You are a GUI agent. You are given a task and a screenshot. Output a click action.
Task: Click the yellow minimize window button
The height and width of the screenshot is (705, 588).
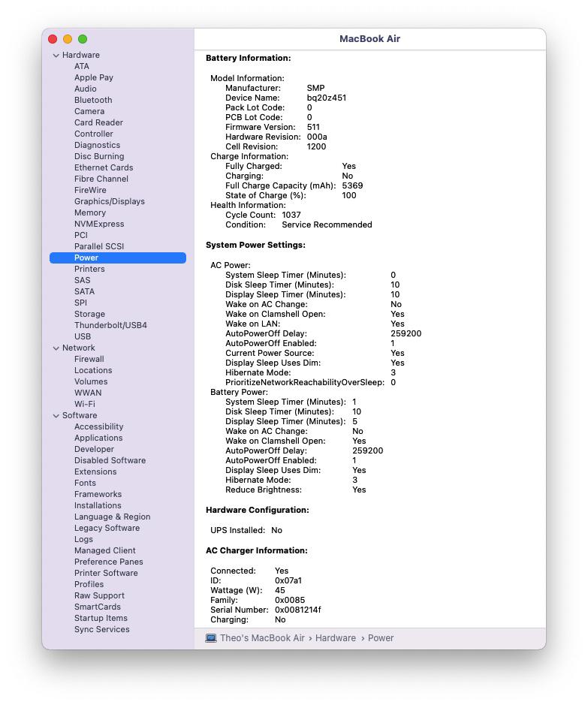[68, 39]
